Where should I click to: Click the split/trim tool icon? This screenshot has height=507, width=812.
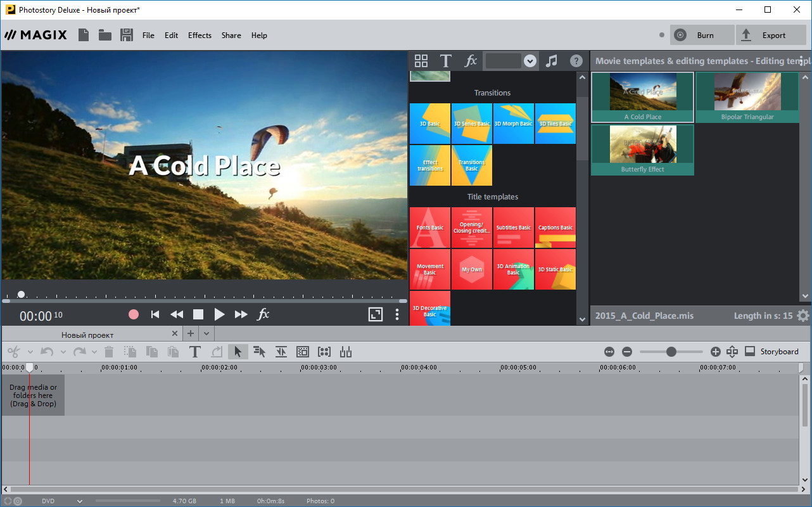pos(281,352)
